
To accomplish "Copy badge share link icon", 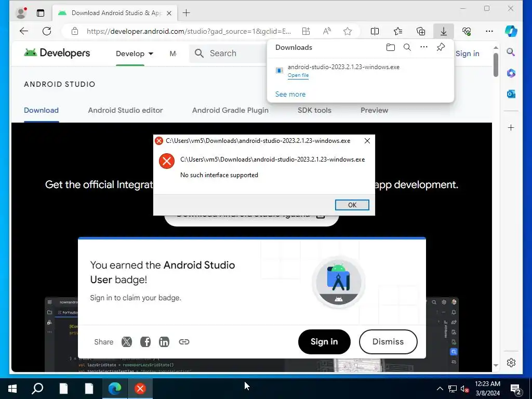I will [x=184, y=342].
